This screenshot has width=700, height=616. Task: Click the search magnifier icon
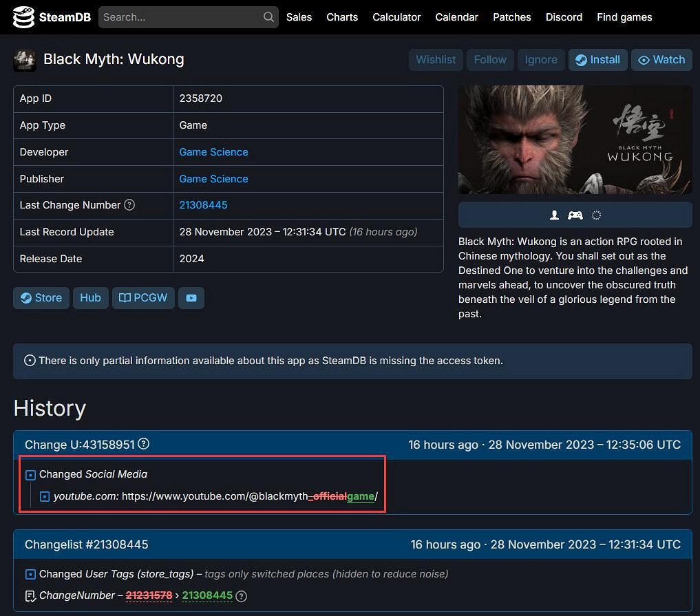pos(268,17)
